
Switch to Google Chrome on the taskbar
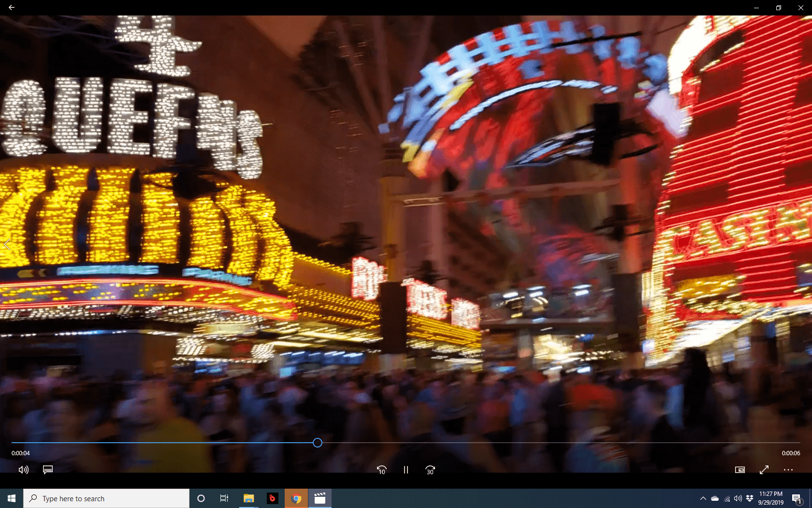pyautogui.click(x=296, y=498)
